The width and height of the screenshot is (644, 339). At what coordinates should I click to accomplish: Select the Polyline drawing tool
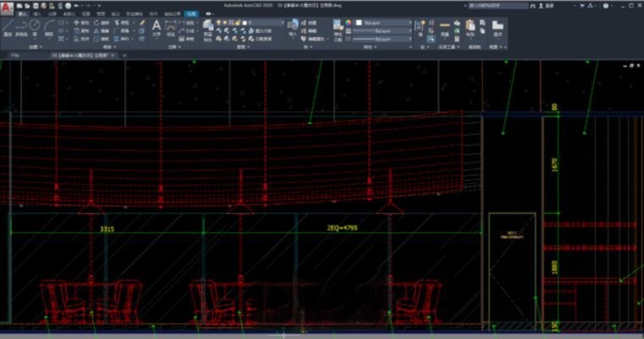pos(21,26)
